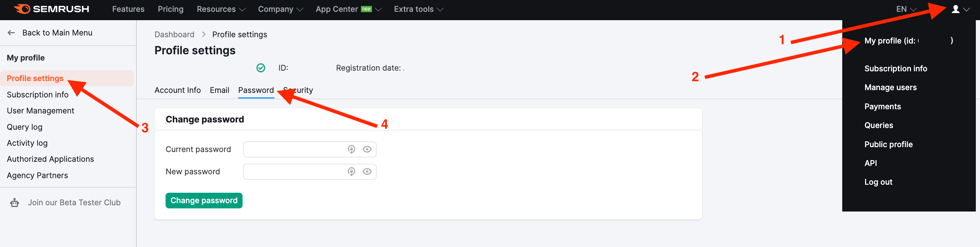The width and height of the screenshot is (980, 247).
Task: Log out from the profile menu
Action: 878,182
